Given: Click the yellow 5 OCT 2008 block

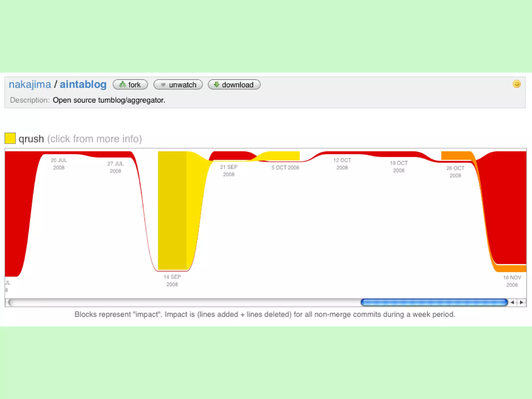Looking at the screenshot, I should coord(283,155).
